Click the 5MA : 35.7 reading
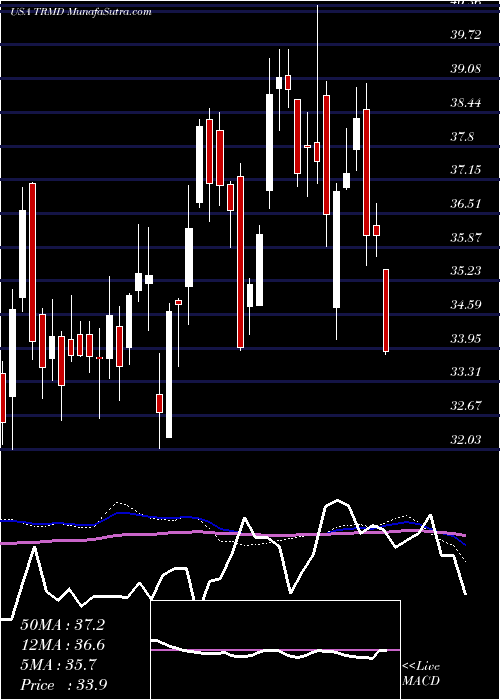The height and width of the screenshot is (700, 500). click(x=58, y=665)
